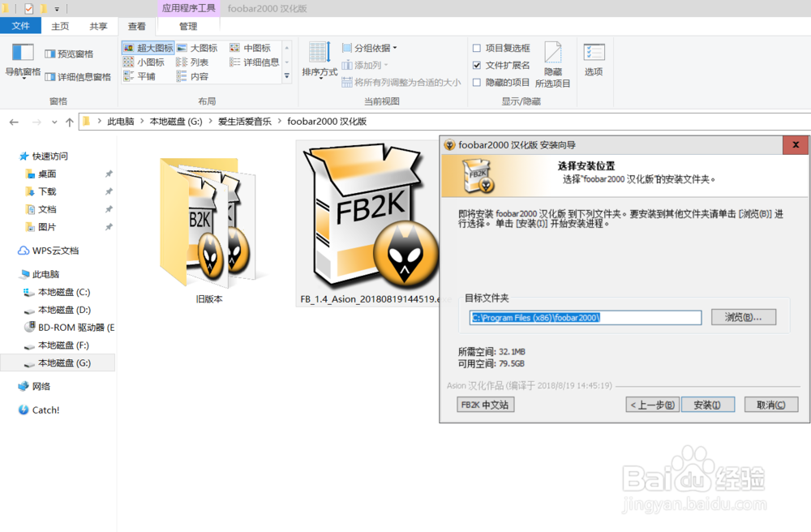This screenshot has height=532, width=811.
Task: Open the Navigation pane (导航窗格) button
Action: pos(23,61)
